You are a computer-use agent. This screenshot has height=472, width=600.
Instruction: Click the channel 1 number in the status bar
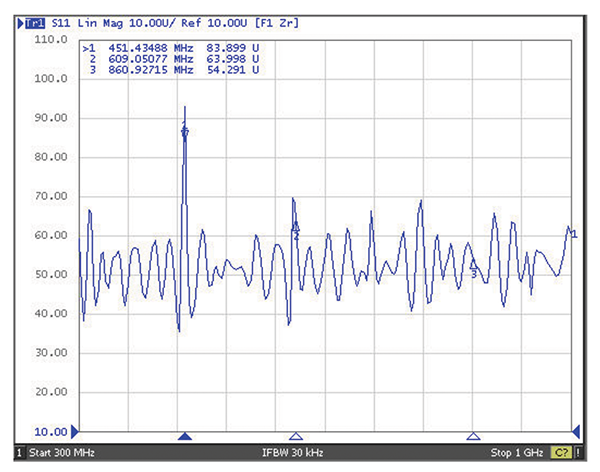click(x=20, y=453)
